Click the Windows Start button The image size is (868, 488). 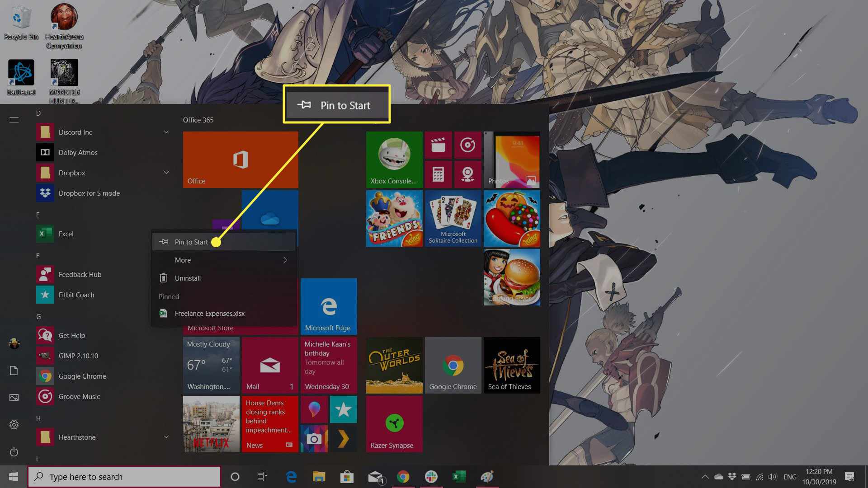point(14,477)
